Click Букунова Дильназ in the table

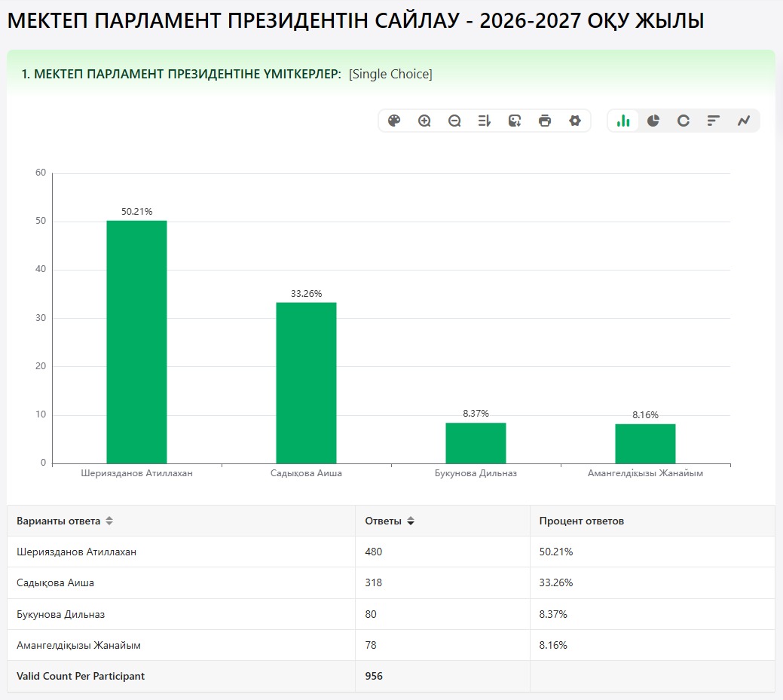(61, 614)
